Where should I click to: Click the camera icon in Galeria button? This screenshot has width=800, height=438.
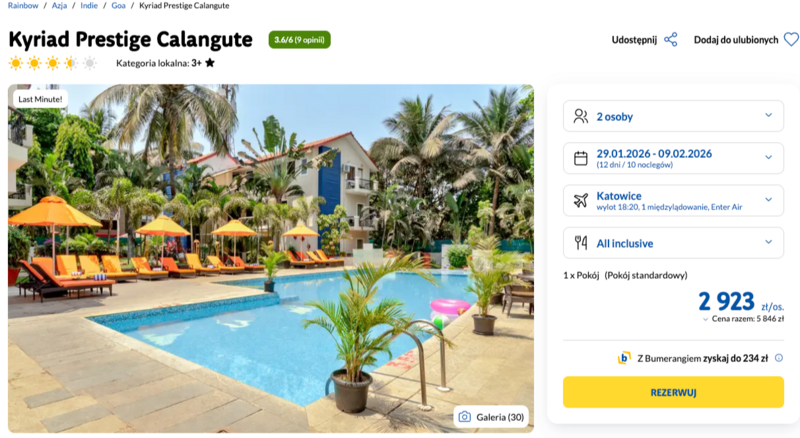point(464,417)
